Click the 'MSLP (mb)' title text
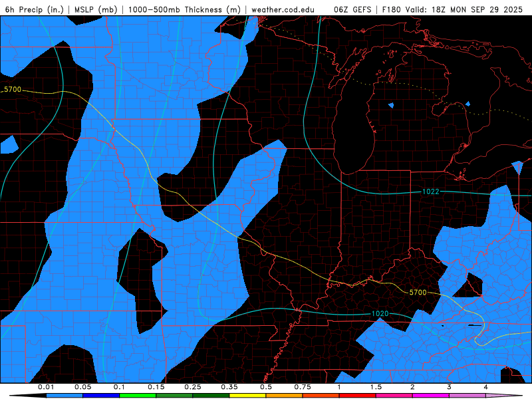 (x=96, y=9)
